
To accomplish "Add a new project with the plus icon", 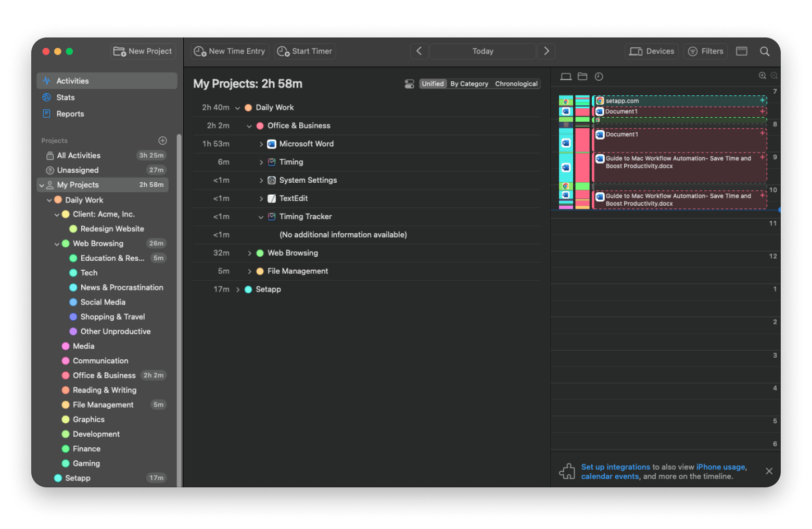I will pyautogui.click(x=162, y=141).
